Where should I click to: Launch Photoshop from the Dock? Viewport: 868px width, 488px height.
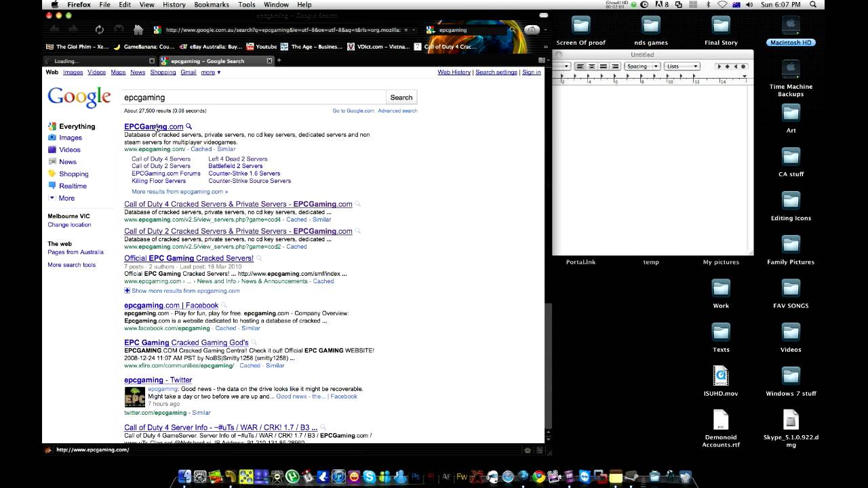coord(416,476)
